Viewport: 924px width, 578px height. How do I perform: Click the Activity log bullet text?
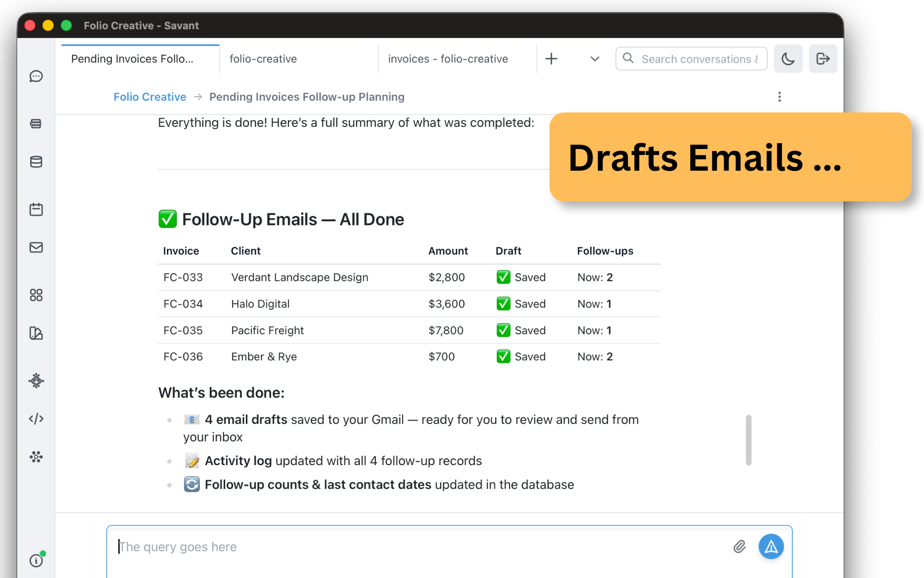point(333,461)
